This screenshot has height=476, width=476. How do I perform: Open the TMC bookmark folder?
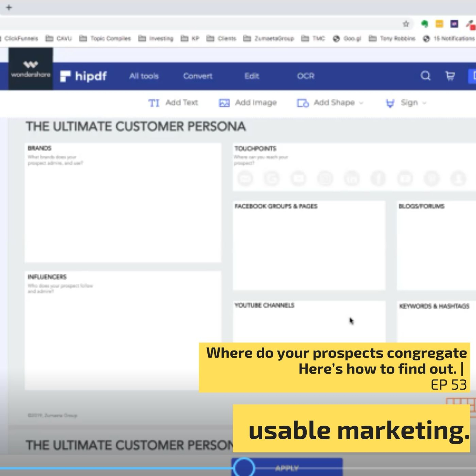coord(313,38)
